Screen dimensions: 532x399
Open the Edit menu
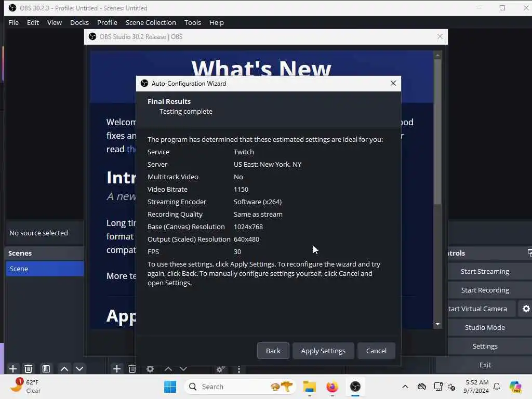33,22
